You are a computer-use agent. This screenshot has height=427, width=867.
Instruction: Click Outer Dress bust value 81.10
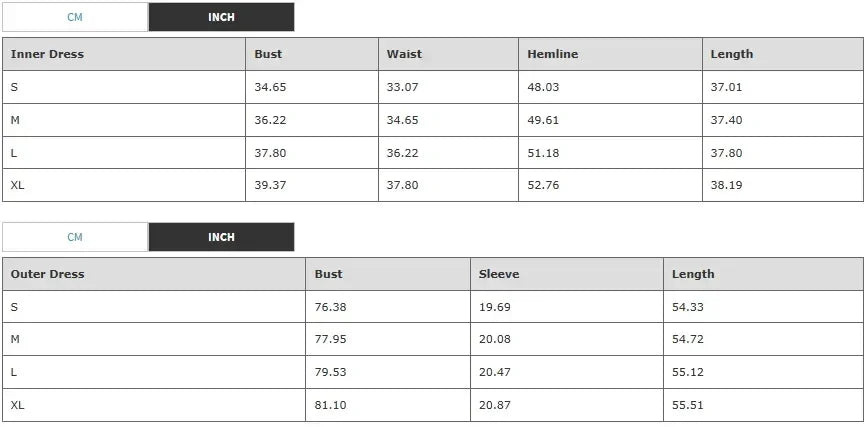[330, 405]
